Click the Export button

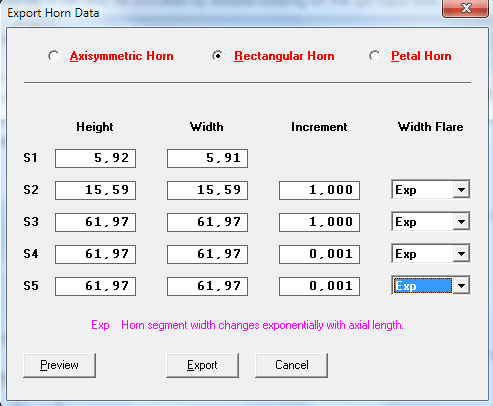tap(202, 365)
